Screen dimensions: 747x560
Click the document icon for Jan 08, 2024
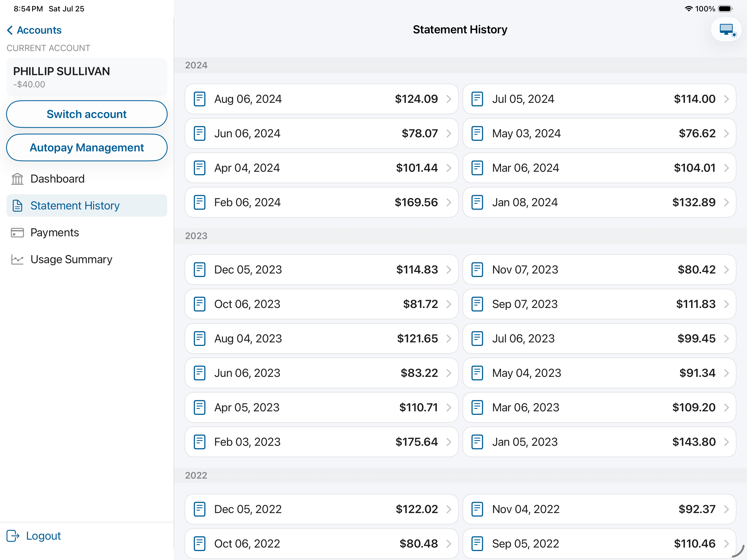coord(477,202)
